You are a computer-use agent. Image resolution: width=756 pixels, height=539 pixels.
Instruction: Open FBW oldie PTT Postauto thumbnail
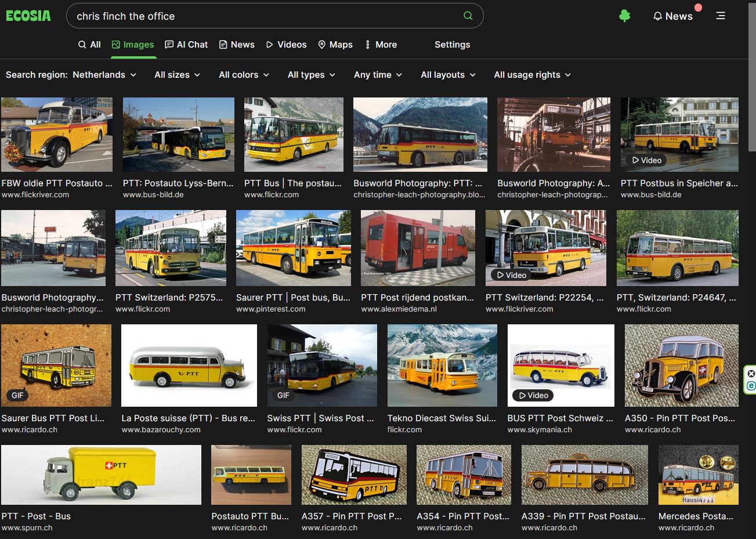[x=57, y=135]
